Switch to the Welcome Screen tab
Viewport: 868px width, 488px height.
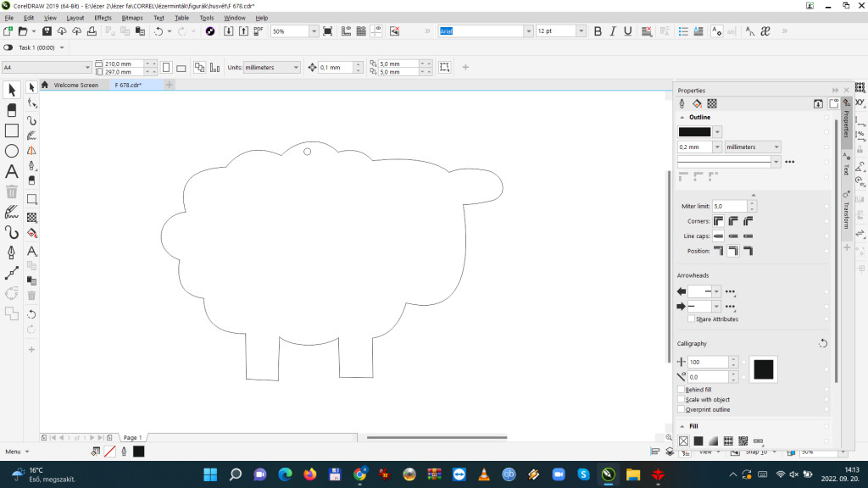[x=75, y=86]
